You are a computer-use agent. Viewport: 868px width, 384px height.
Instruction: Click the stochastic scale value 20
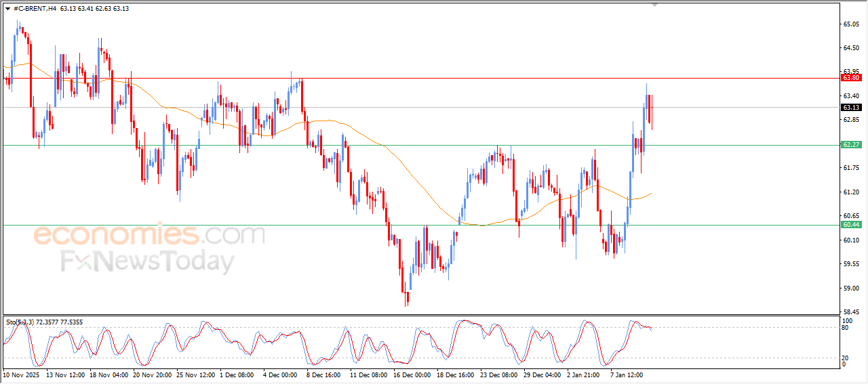(x=845, y=358)
